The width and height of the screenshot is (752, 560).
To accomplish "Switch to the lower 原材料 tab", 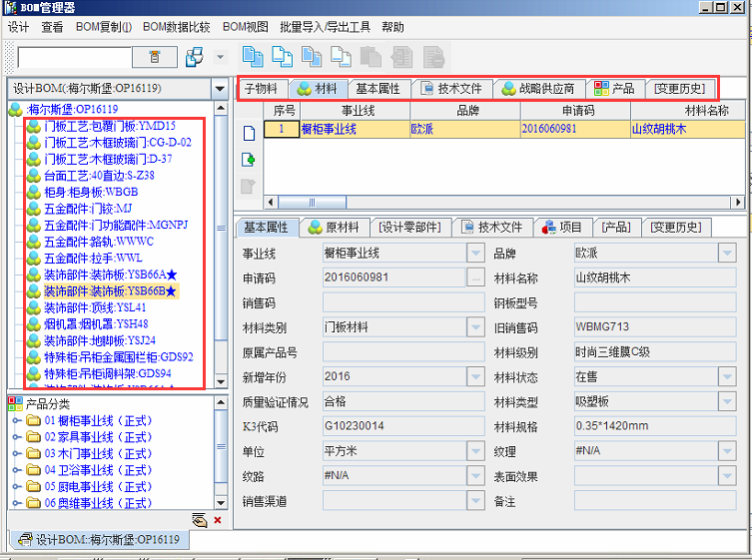I will click(334, 227).
